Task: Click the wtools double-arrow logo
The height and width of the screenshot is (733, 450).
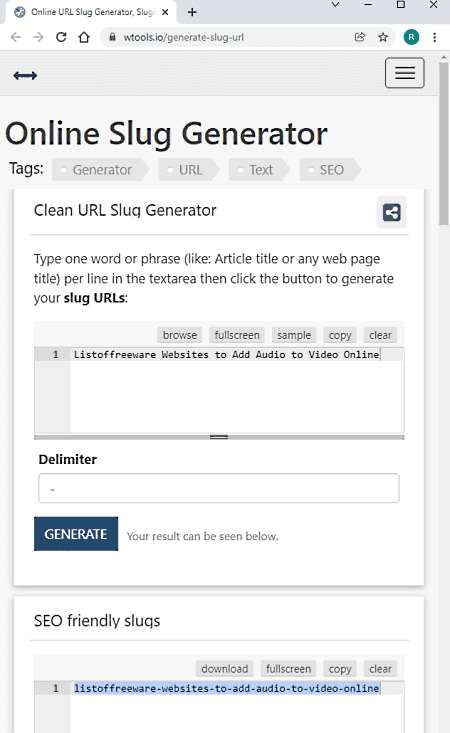Action: click(25, 75)
